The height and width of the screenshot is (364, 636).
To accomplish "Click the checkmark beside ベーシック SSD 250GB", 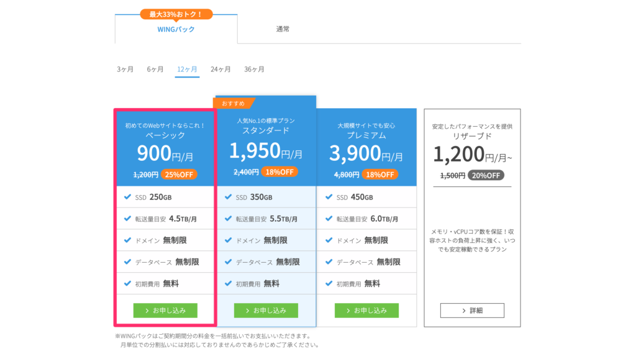I will tap(127, 197).
